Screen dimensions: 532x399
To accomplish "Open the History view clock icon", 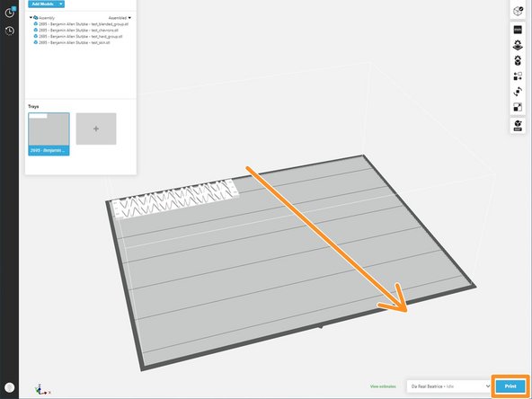I will (x=10, y=31).
